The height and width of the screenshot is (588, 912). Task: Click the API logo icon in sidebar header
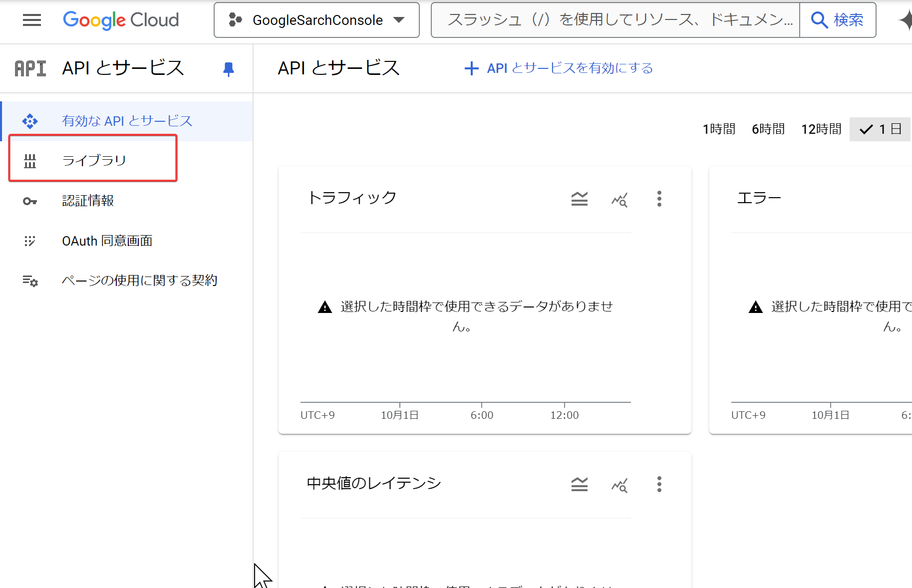(30, 68)
